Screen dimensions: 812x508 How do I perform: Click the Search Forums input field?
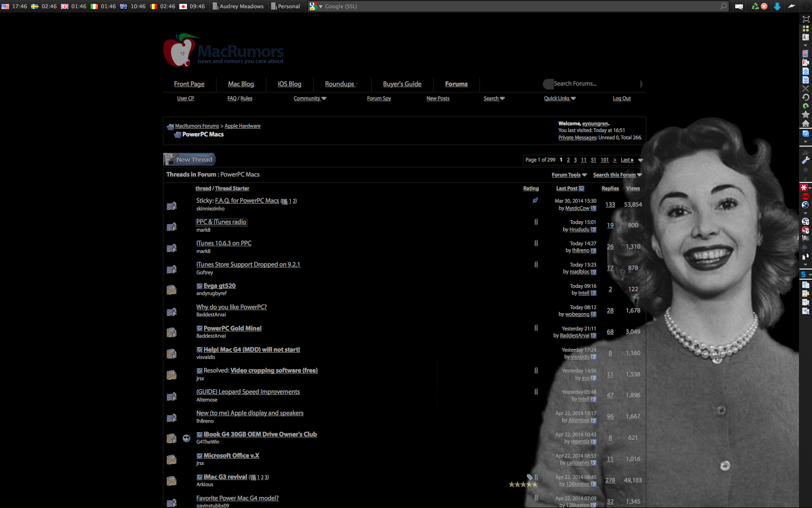(x=594, y=84)
